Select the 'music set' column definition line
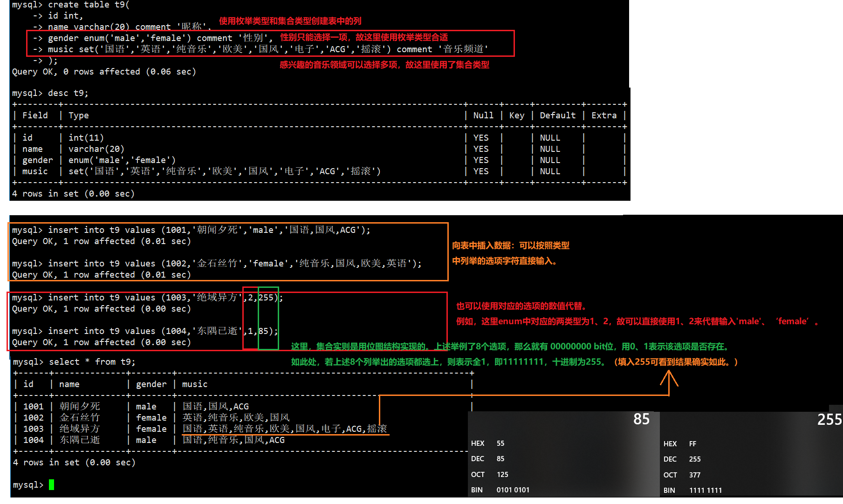This screenshot has height=504, width=843. click(261, 49)
